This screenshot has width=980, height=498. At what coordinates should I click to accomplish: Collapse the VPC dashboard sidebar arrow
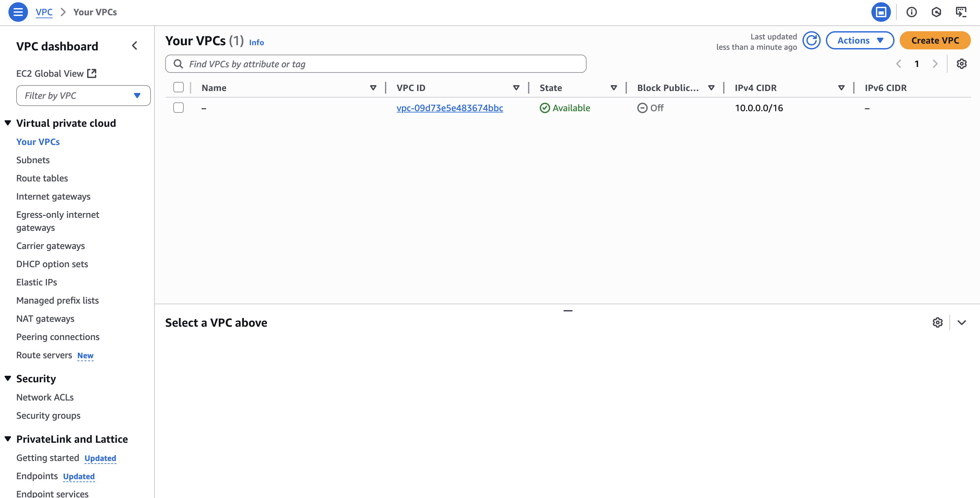point(135,46)
